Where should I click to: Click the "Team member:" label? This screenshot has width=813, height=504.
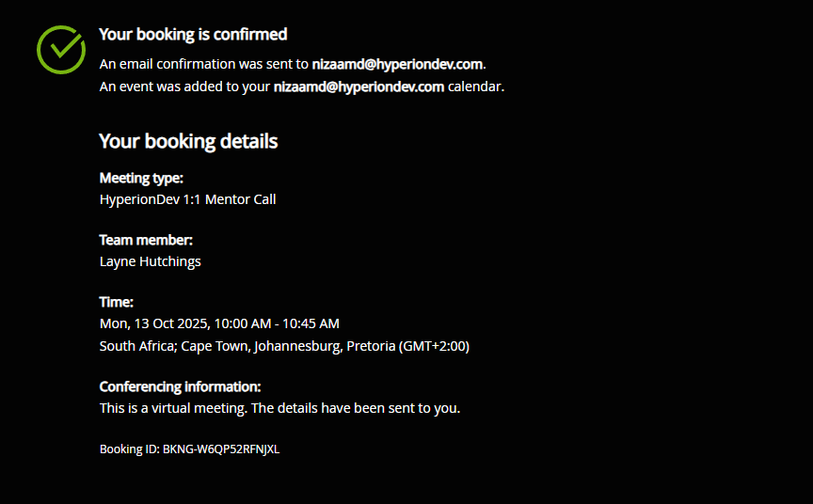tap(146, 240)
